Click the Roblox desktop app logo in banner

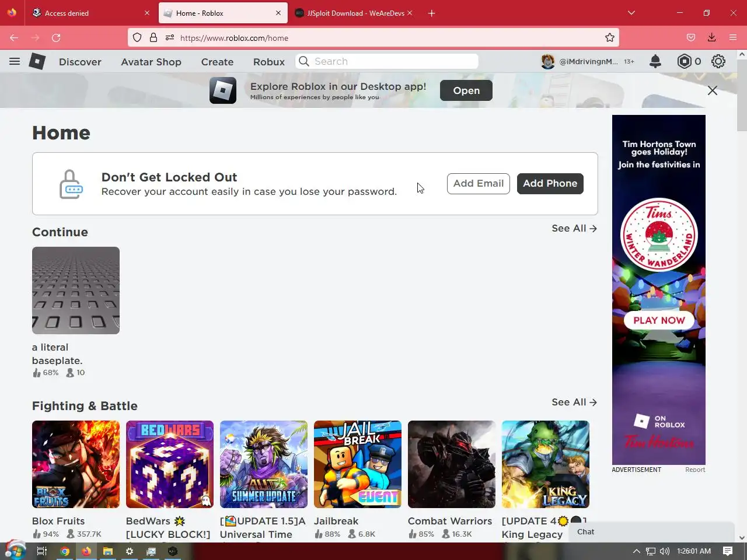[x=223, y=90]
